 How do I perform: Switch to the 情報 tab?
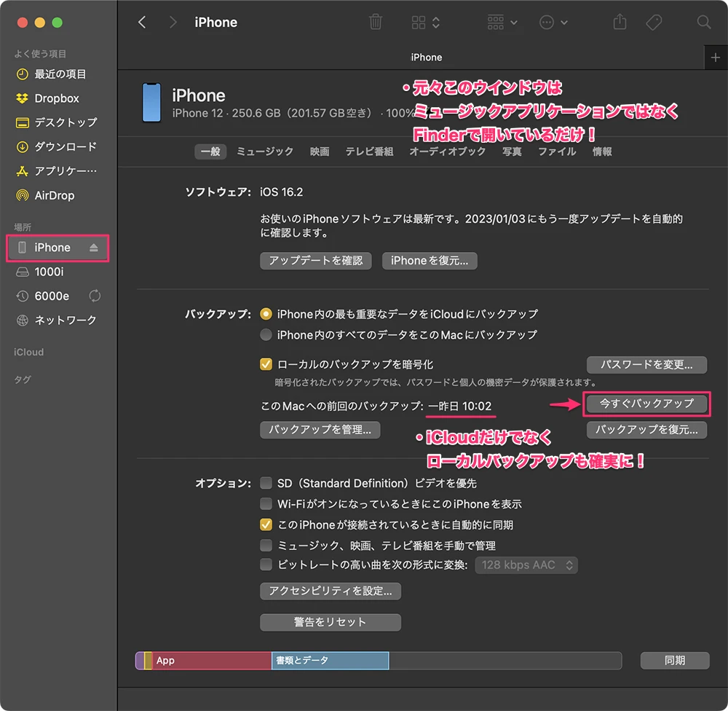tap(602, 152)
